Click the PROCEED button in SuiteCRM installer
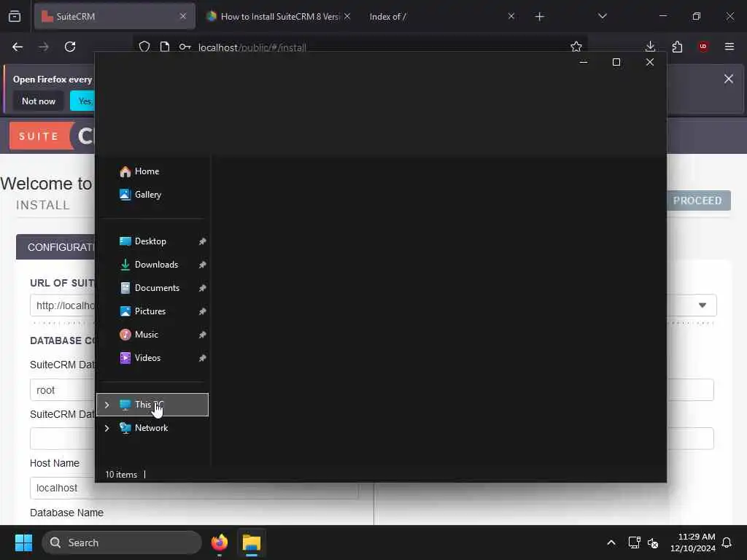 [x=698, y=201]
